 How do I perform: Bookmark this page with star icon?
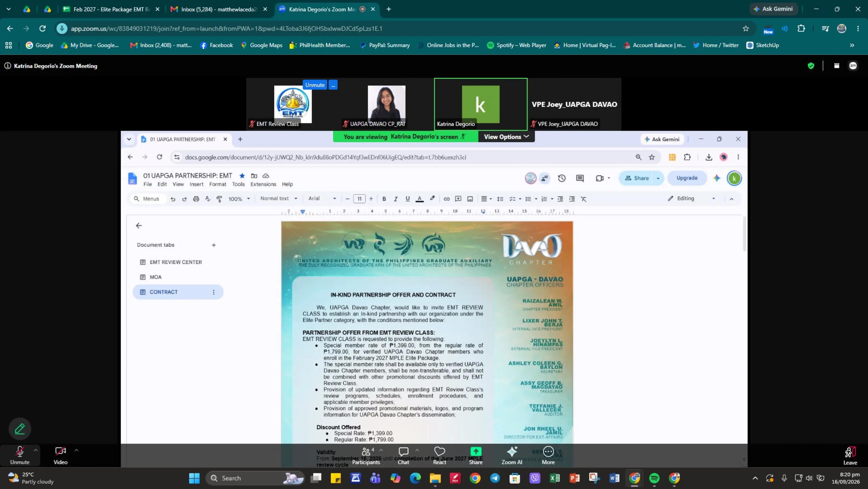(746, 29)
